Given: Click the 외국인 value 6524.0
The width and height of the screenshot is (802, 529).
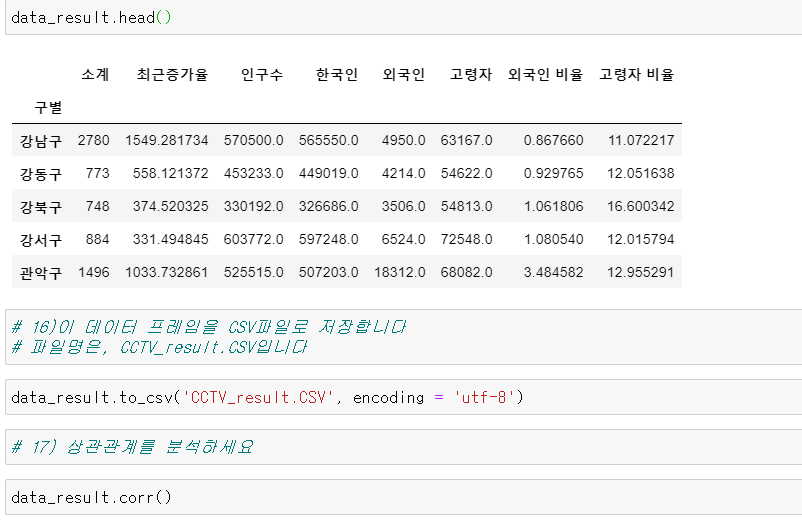Looking at the screenshot, I should point(404,239).
